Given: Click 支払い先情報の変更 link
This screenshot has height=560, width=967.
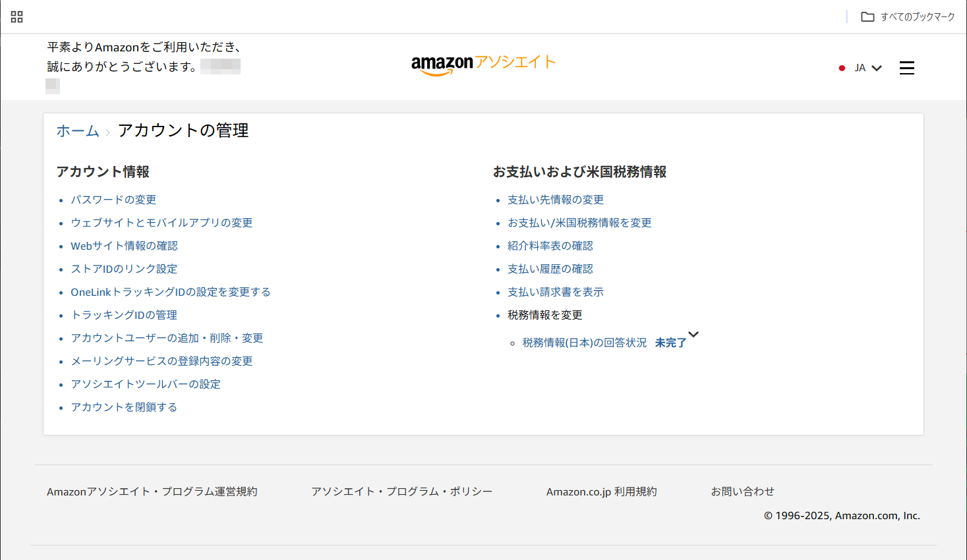Looking at the screenshot, I should click(x=555, y=200).
